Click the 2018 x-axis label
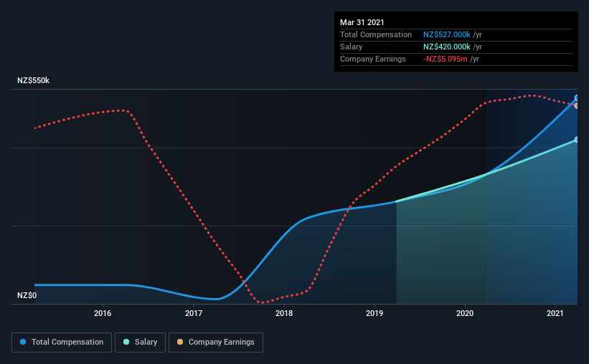Viewport: 589px width, 364px height. pos(284,313)
